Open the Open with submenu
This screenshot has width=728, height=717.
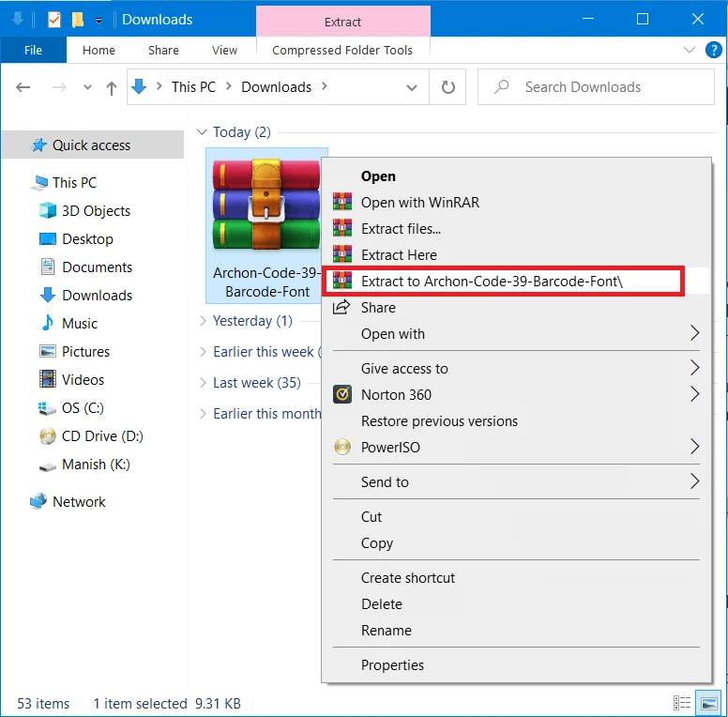[x=516, y=333]
